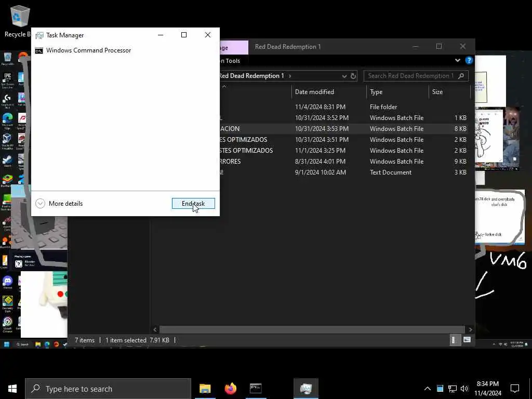This screenshot has width=532, height=399.
Task: Open the address bar history dropdown
Action: (344, 76)
